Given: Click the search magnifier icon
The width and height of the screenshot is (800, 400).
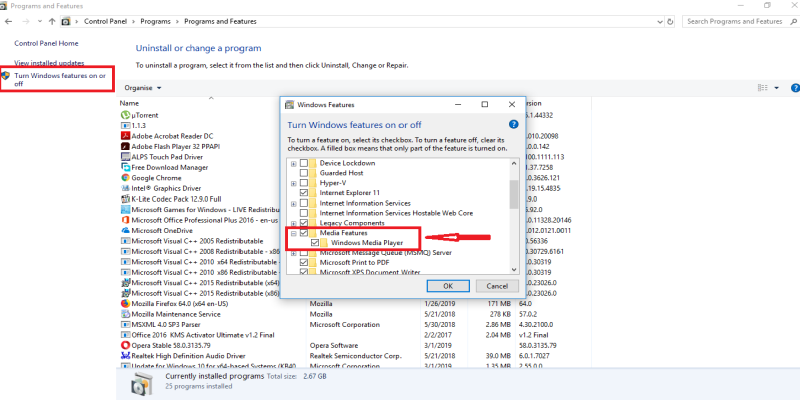Looking at the screenshot, I should [793, 21].
